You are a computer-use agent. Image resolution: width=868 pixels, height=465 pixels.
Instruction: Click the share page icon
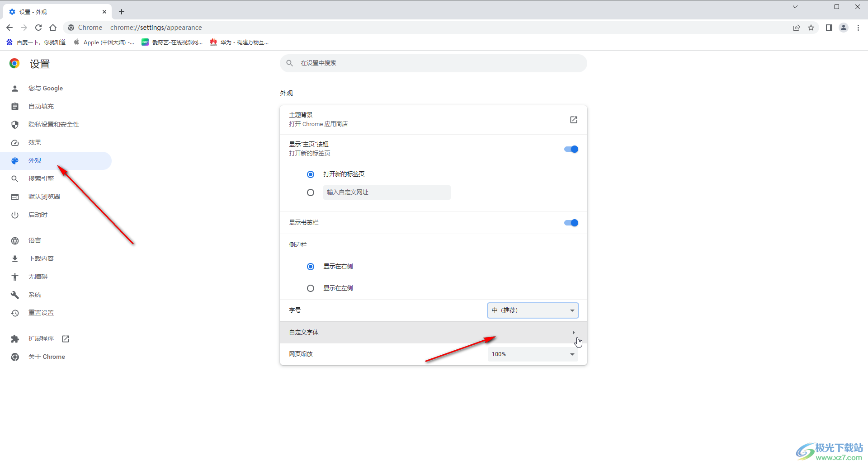click(x=797, y=28)
